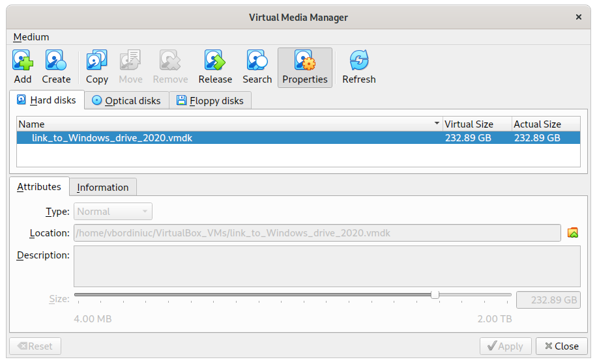Click the Size value field 232.89 GB
Screen dimensions: 597x364
(x=548, y=300)
